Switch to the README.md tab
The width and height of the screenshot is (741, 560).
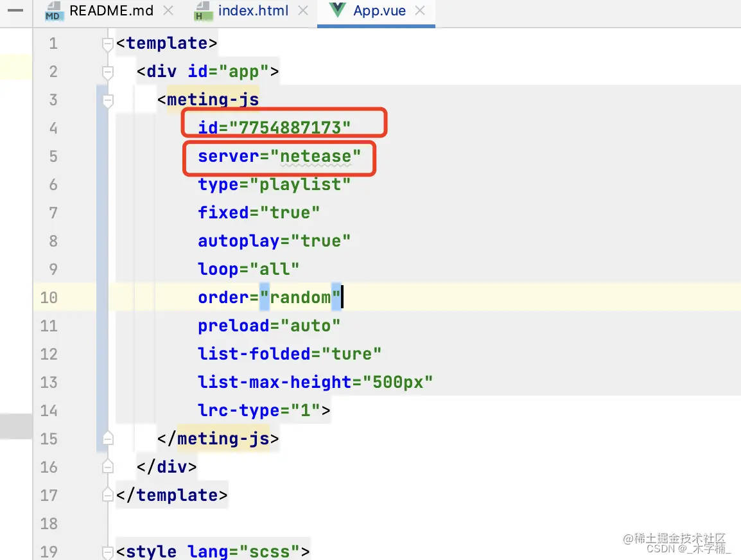(112, 11)
